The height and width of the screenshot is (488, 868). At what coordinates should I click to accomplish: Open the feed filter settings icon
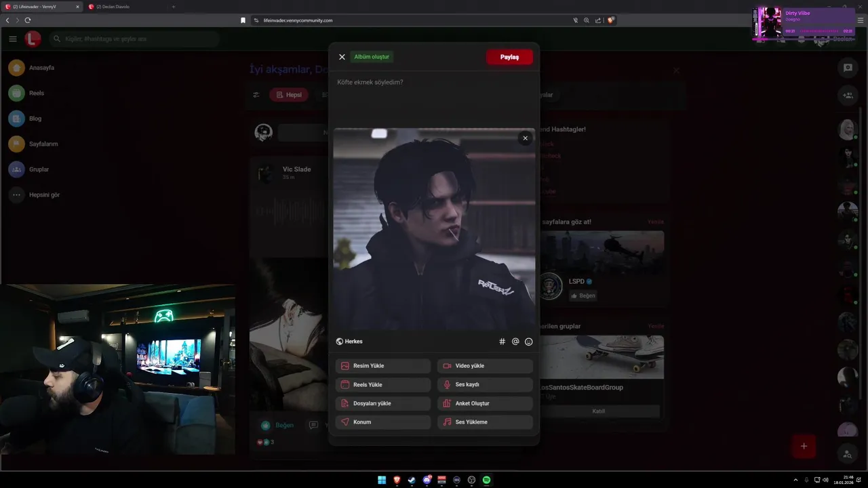click(256, 95)
